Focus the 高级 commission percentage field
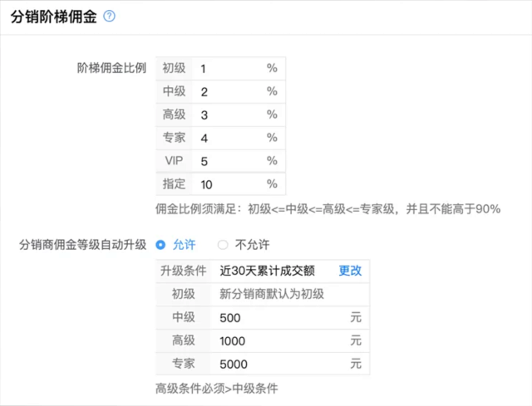This screenshot has height=406, width=532. 239,115
